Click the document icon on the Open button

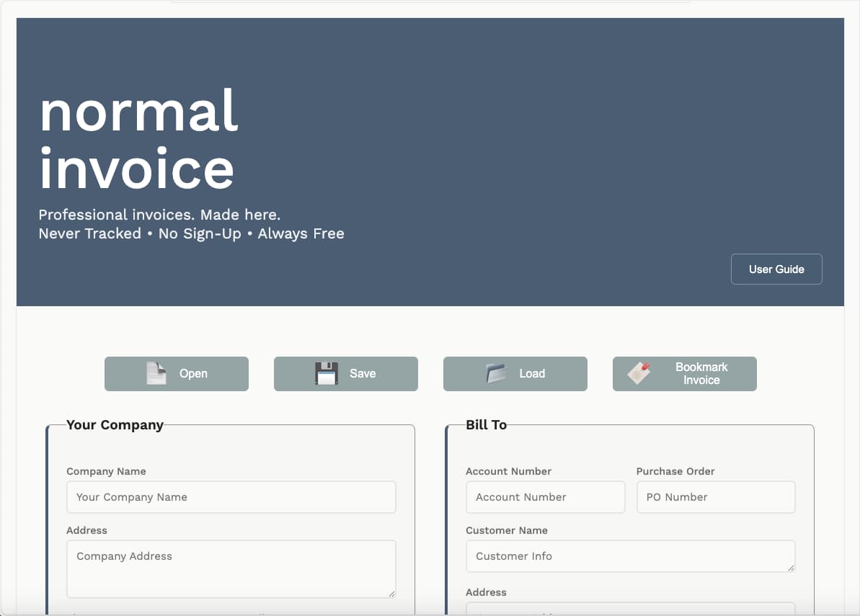tap(154, 373)
